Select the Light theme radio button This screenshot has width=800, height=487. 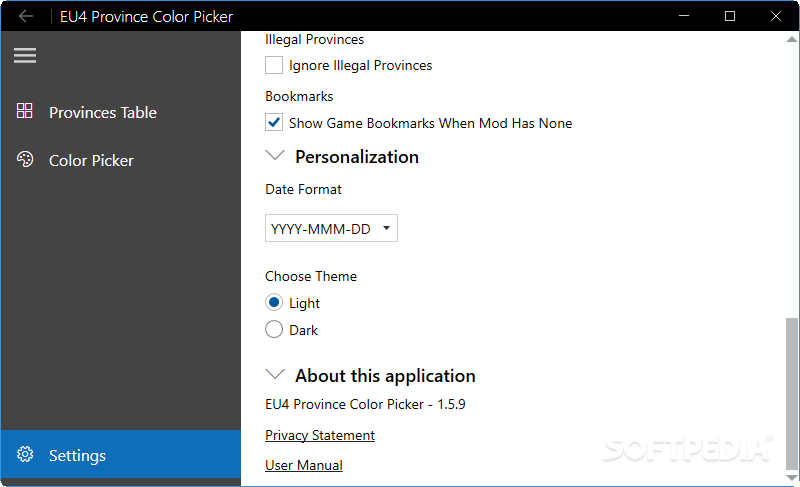tap(274, 303)
